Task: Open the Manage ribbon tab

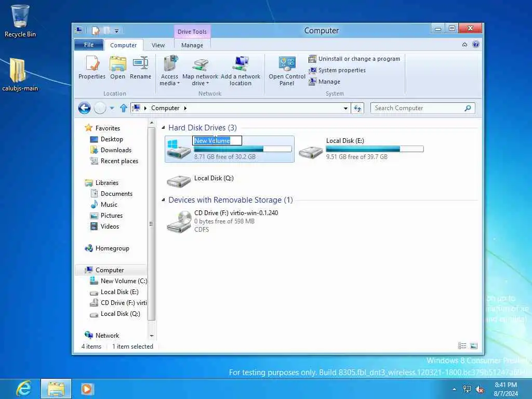Action: click(x=192, y=45)
